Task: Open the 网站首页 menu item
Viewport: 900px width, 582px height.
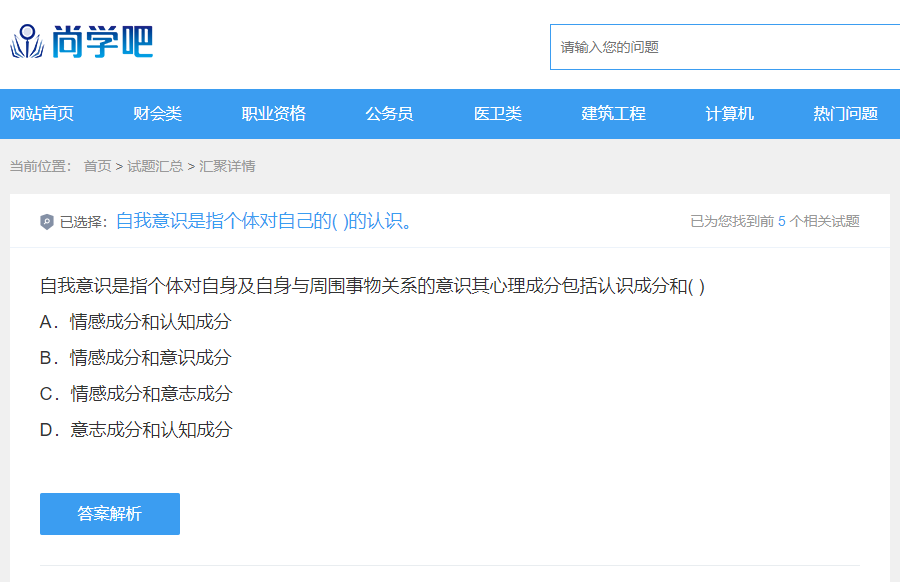Action: (41, 114)
